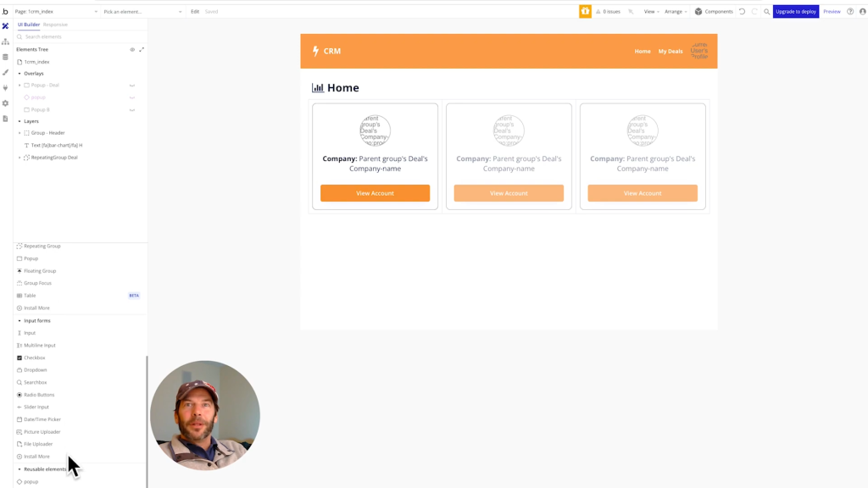Open the Components cube button
The width and height of the screenshot is (868, 488).
coord(714,12)
